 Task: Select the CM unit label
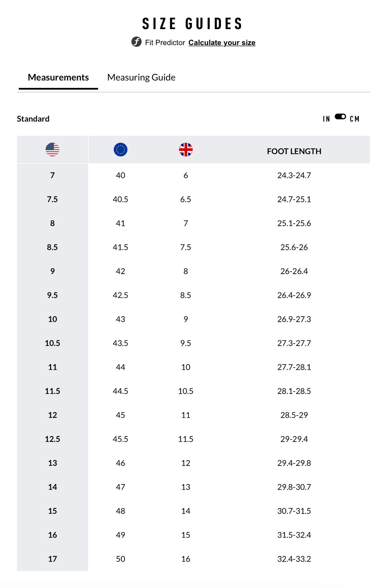pyautogui.click(x=354, y=119)
